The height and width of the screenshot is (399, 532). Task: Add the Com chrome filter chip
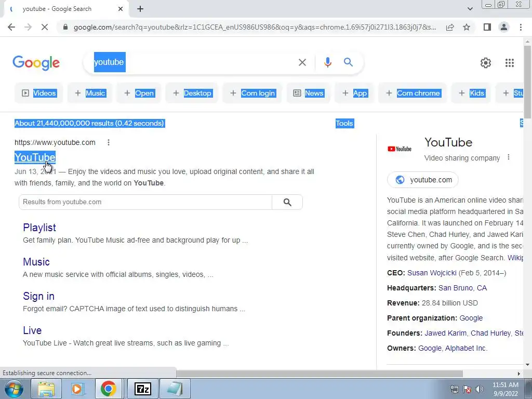(413, 93)
